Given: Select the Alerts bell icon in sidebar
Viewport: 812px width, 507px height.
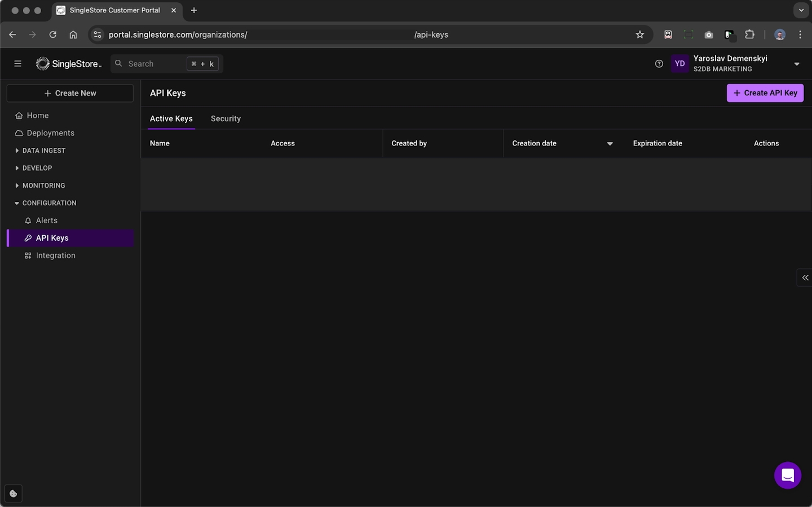Looking at the screenshot, I should coord(27,220).
